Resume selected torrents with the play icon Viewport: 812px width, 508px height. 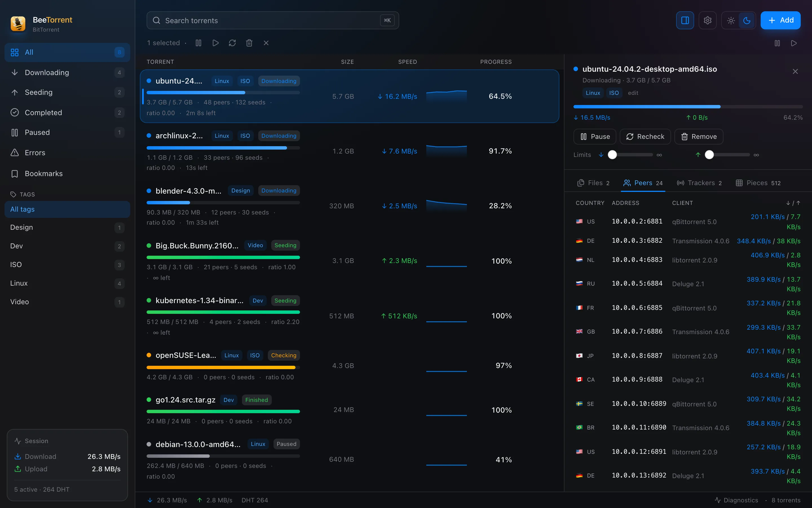(x=215, y=43)
